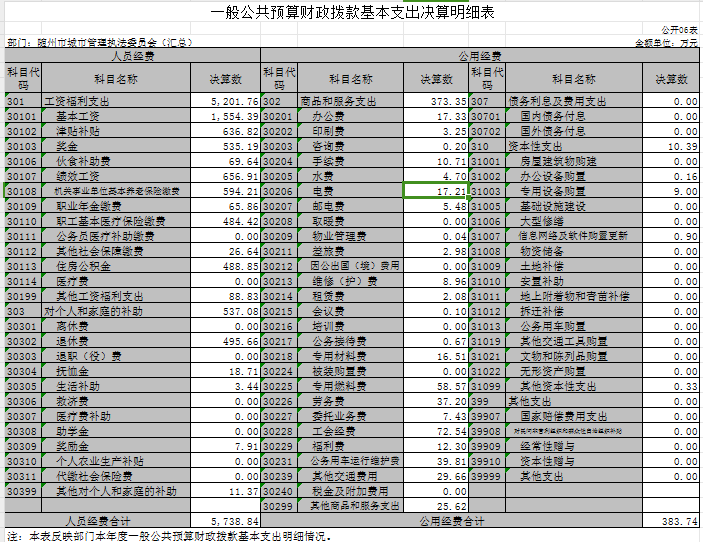Click the 物业管理费 cell
Image resolution: width=703 pixels, height=542 pixels.
[351, 236]
